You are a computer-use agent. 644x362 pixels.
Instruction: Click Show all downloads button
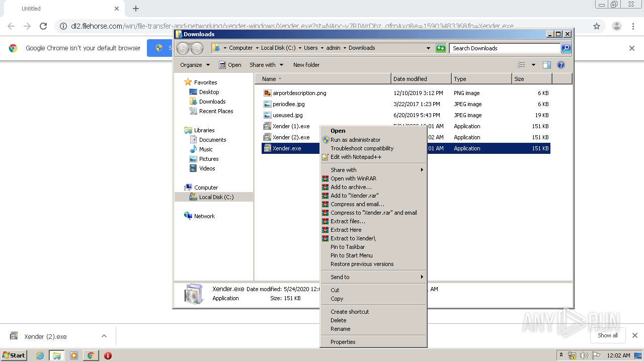tap(608, 335)
